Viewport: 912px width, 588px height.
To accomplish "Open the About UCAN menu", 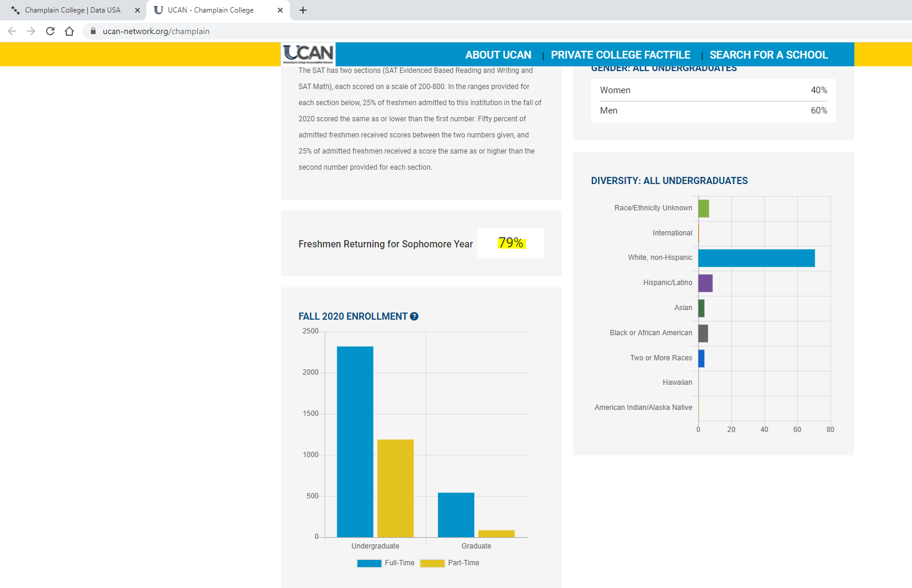I will pyautogui.click(x=498, y=55).
